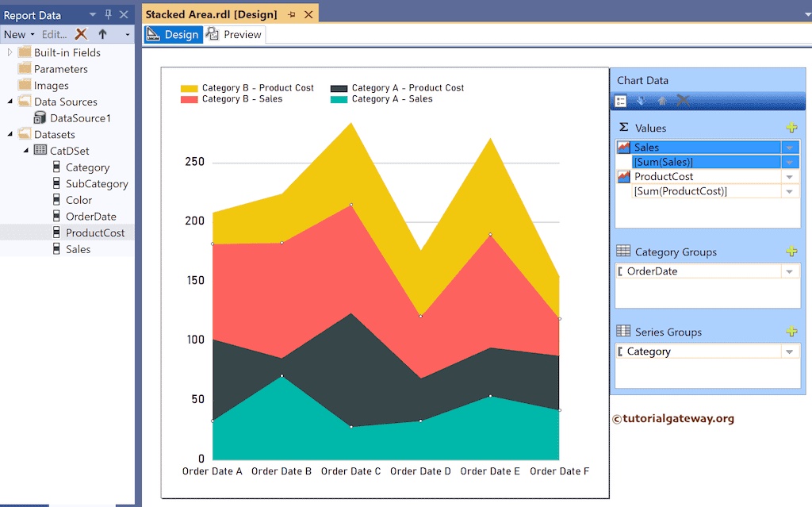Open the New menu in Report Data
The height and width of the screenshot is (507, 812).
[x=19, y=34]
